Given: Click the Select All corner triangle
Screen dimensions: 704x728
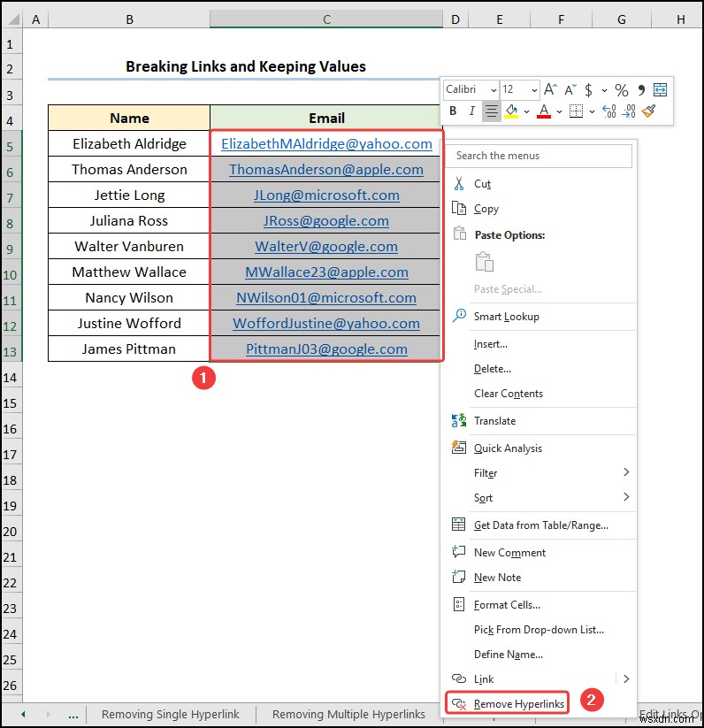Looking at the screenshot, I should click(13, 19).
